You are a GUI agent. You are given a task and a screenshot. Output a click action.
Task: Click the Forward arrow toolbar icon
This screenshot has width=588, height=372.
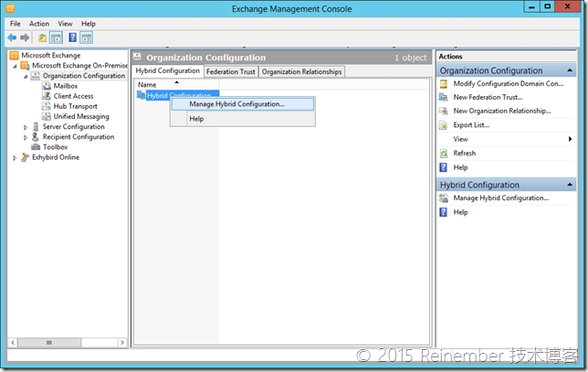[25, 37]
